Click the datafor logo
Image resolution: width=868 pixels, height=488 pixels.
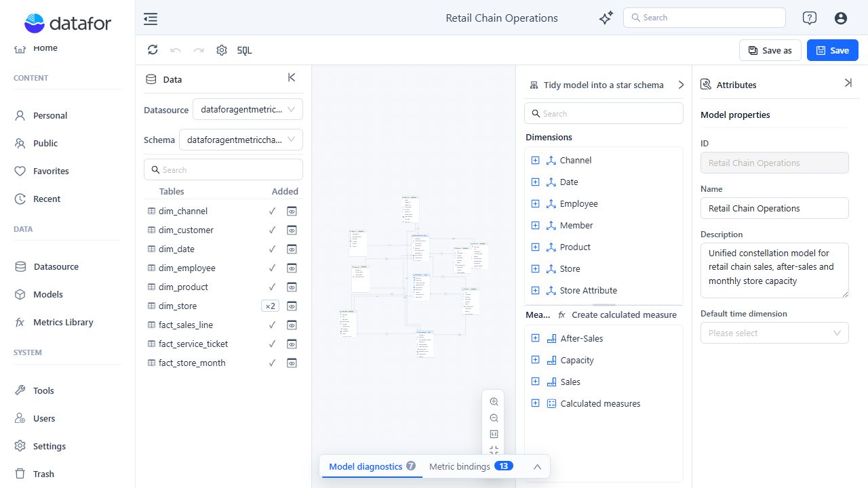(x=67, y=23)
